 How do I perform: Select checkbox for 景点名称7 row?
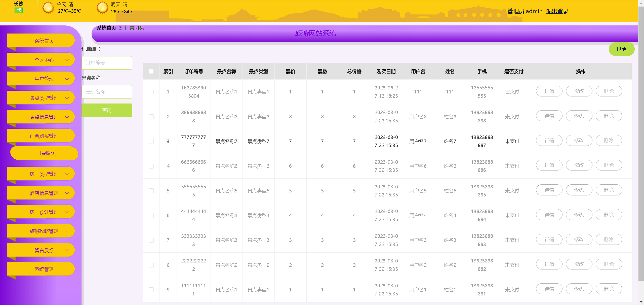pos(151,141)
